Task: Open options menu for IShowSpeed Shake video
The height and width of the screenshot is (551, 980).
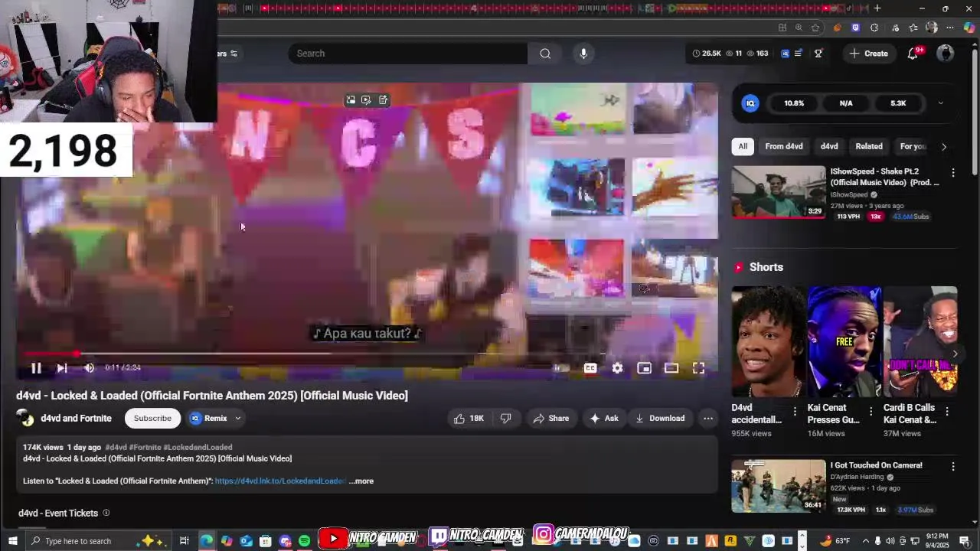Action: point(953,173)
